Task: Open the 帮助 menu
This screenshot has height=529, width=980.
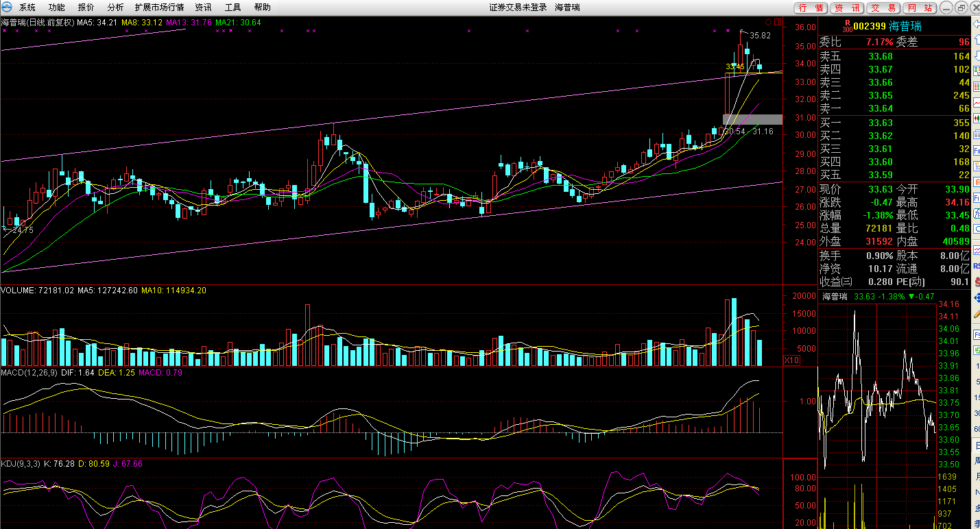Action: 263,8
